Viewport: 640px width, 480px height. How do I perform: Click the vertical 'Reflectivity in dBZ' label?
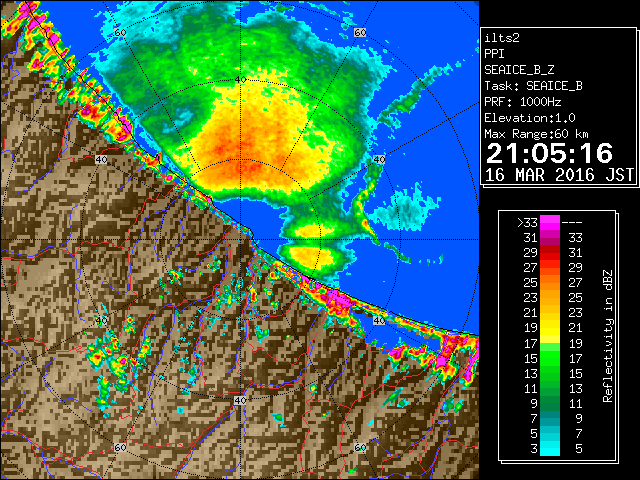tap(607, 336)
